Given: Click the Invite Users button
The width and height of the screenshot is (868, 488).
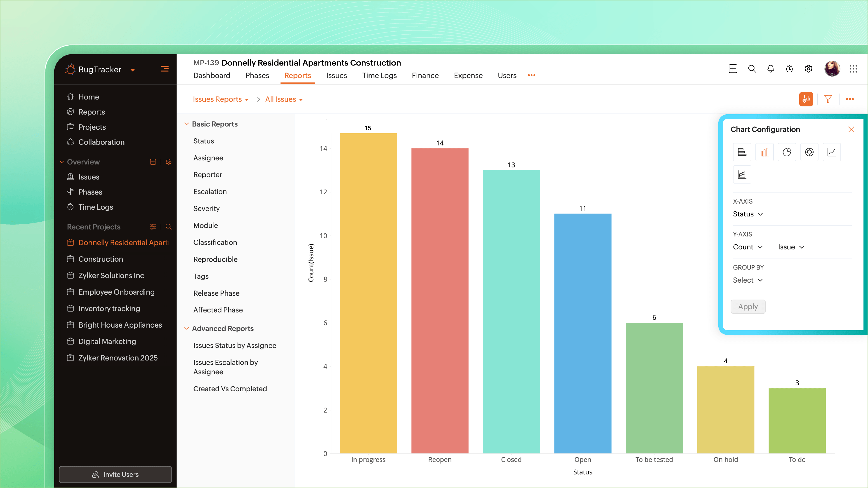Looking at the screenshot, I should [115, 474].
